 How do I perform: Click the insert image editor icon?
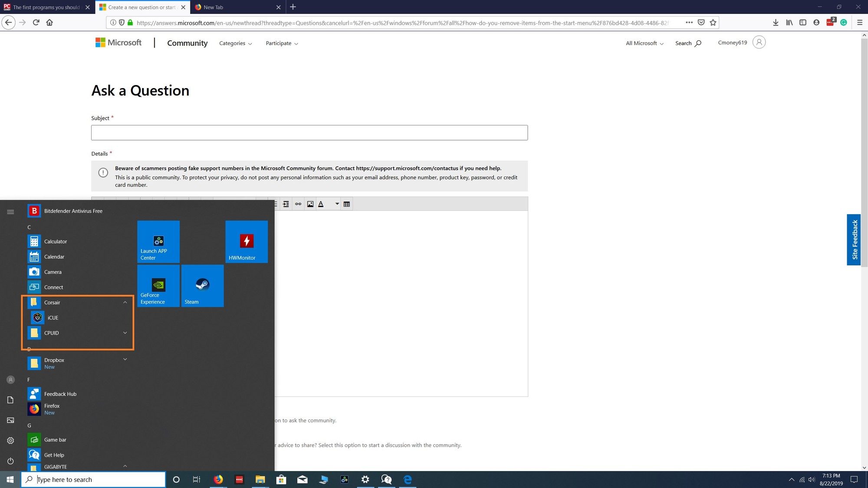[310, 204]
